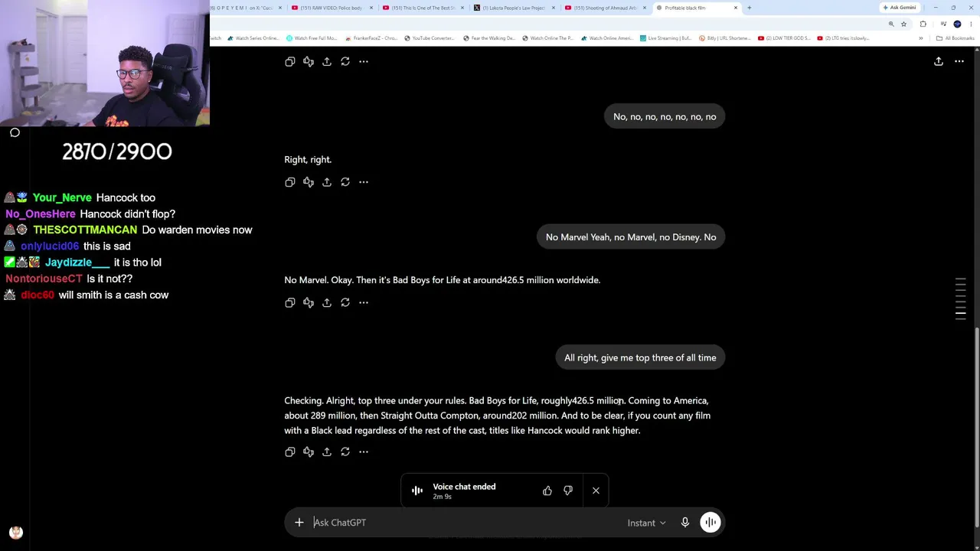Click the 'No Marvel Yeah, no Marvel' message bubble
980x551 pixels.
(631, 237)
